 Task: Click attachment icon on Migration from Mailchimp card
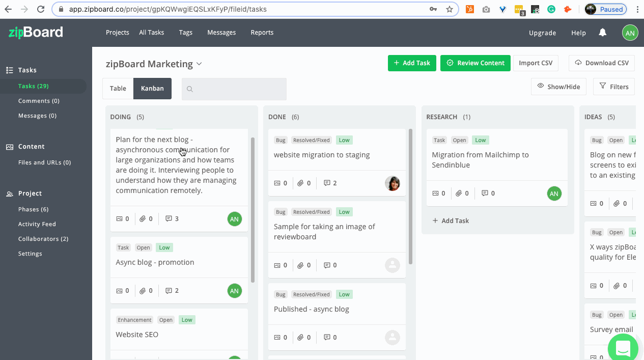click(x=459, y=193)
